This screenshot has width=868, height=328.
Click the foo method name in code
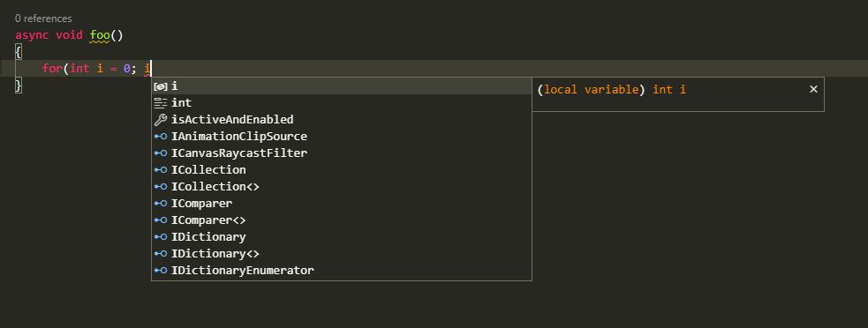tap(100, 35)
